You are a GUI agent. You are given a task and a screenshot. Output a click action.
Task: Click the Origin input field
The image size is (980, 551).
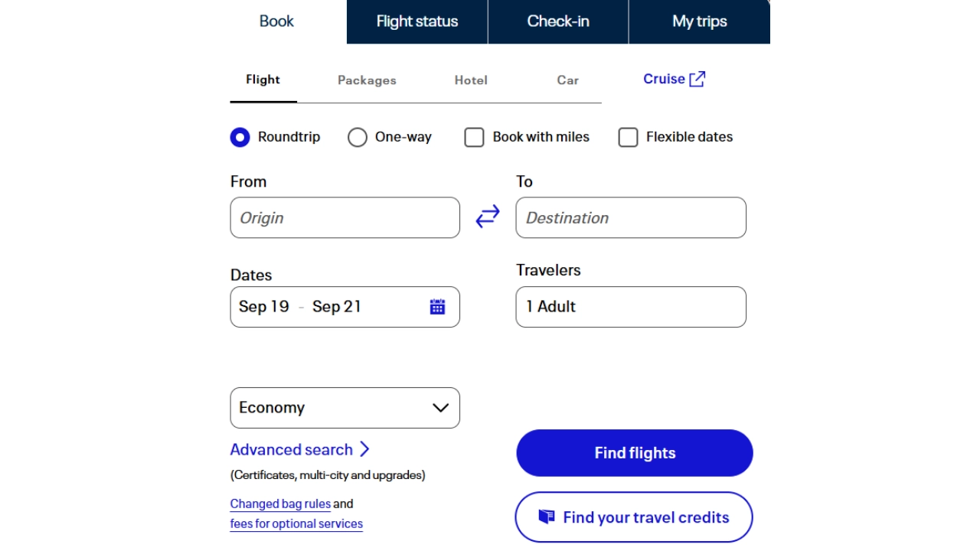(345, 217)
